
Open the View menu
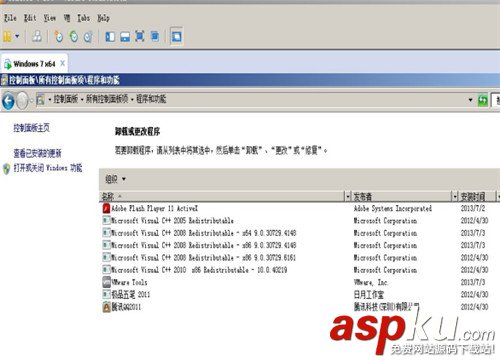[50, 18]
